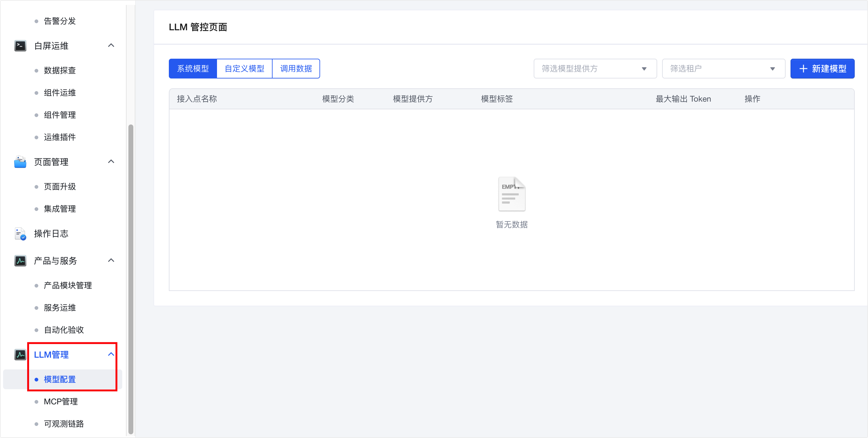Click the terminal icon beside 白屏运维
Image resolution: width=868 pixels, height=438 pixels.
click(20, 45)
